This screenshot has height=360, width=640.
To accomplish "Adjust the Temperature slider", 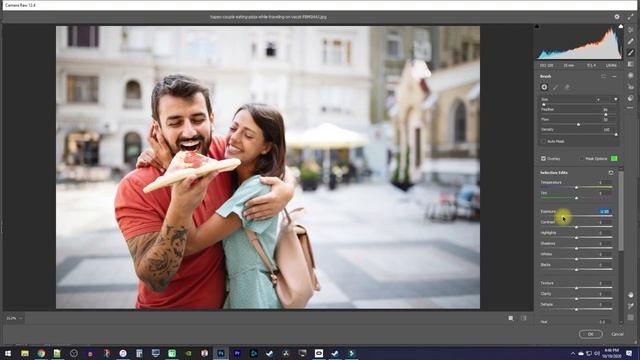I will [x=576, y=187].
